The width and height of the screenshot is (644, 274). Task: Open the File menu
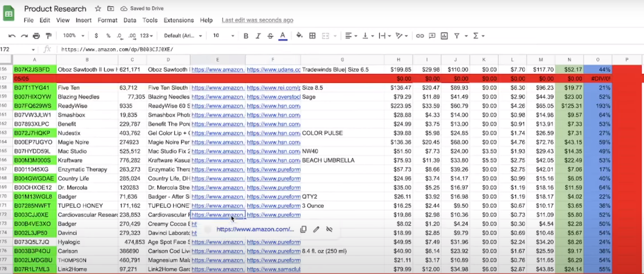[x=29, y=20]
